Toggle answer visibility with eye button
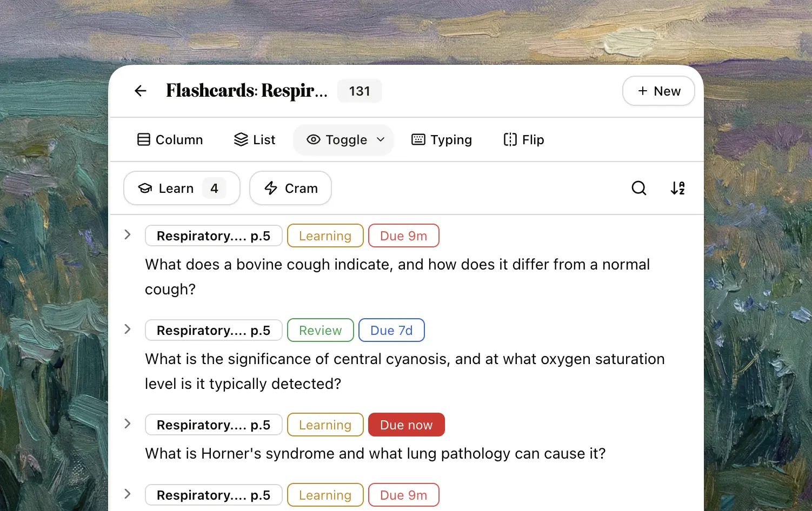This screenshot has width=812, height=511. [x=337, y=140]
